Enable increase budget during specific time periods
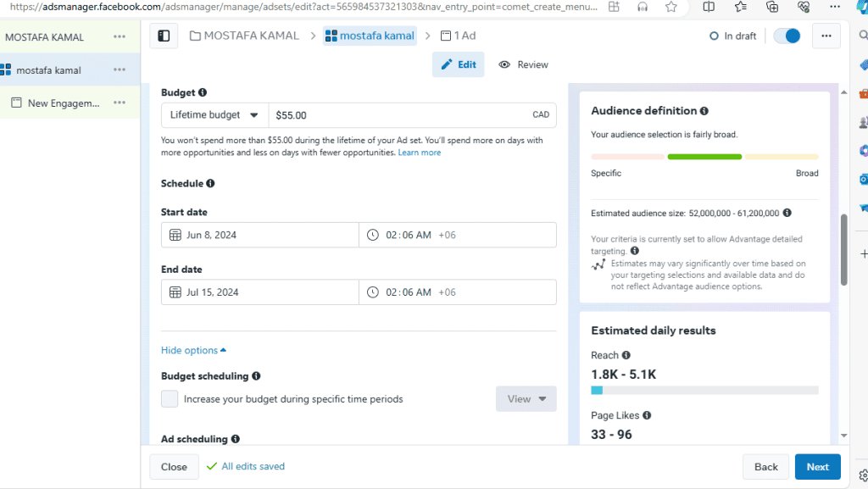The width and height of the screenshot is (868, 489). pos(170,399)
